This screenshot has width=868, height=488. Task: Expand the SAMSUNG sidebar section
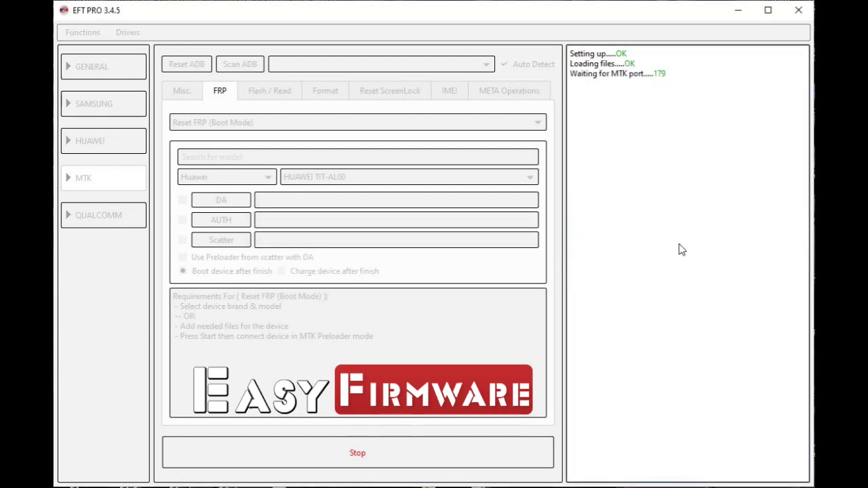(x=104, y=104)
